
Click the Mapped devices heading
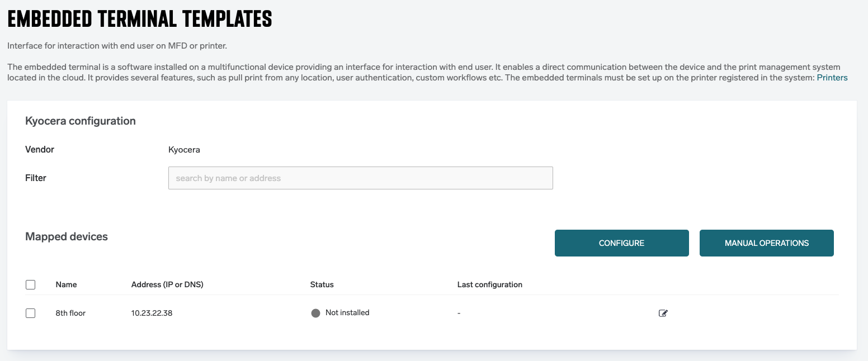pyautogui.click(x=67, y=237)
